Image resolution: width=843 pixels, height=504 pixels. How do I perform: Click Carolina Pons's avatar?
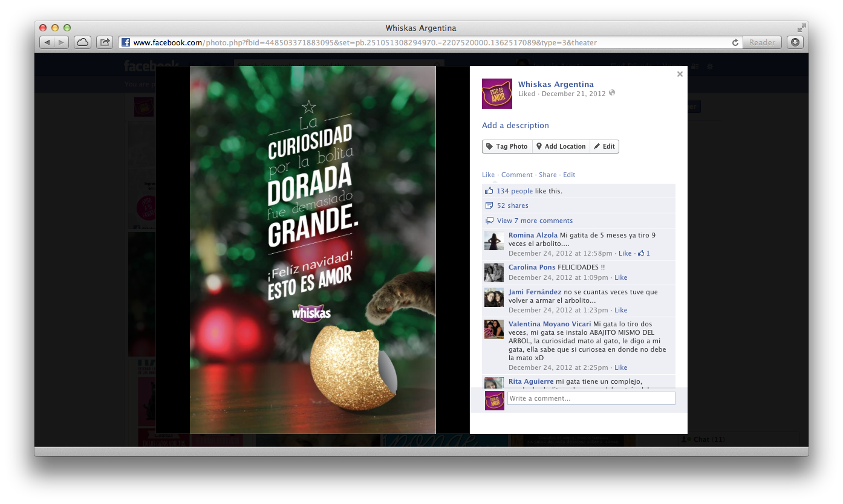tap(494, 273)
